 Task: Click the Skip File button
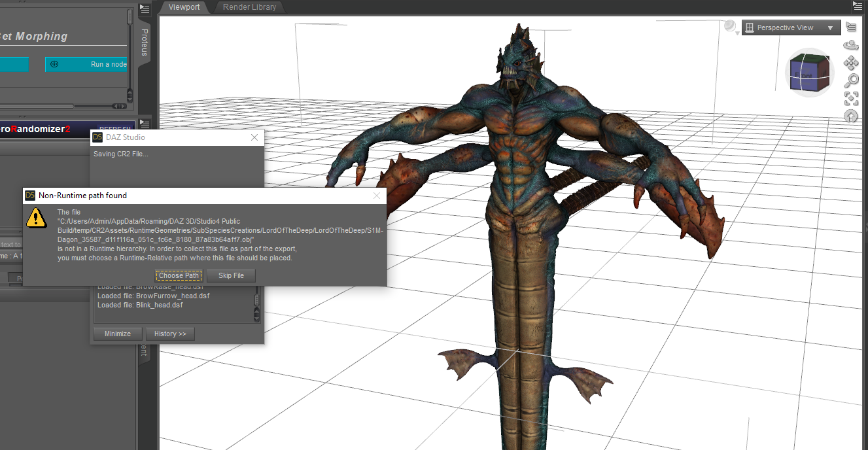231,275
